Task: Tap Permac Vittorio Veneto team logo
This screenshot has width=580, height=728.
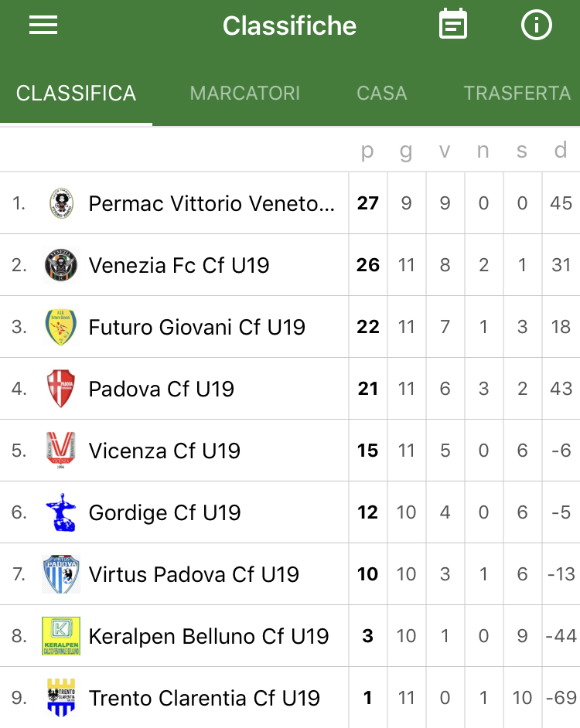Action: coord(61,203)
